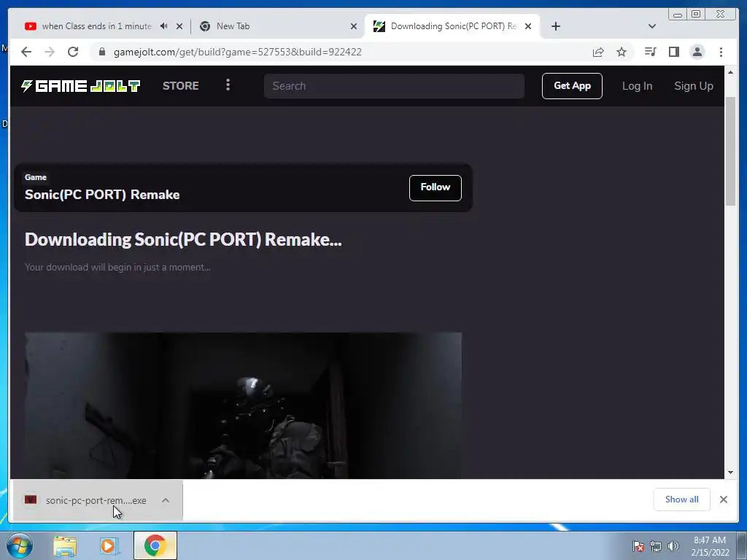The image size is (747, 560).
Task: Go back using the browser back arrow
Action: point(26,52)
